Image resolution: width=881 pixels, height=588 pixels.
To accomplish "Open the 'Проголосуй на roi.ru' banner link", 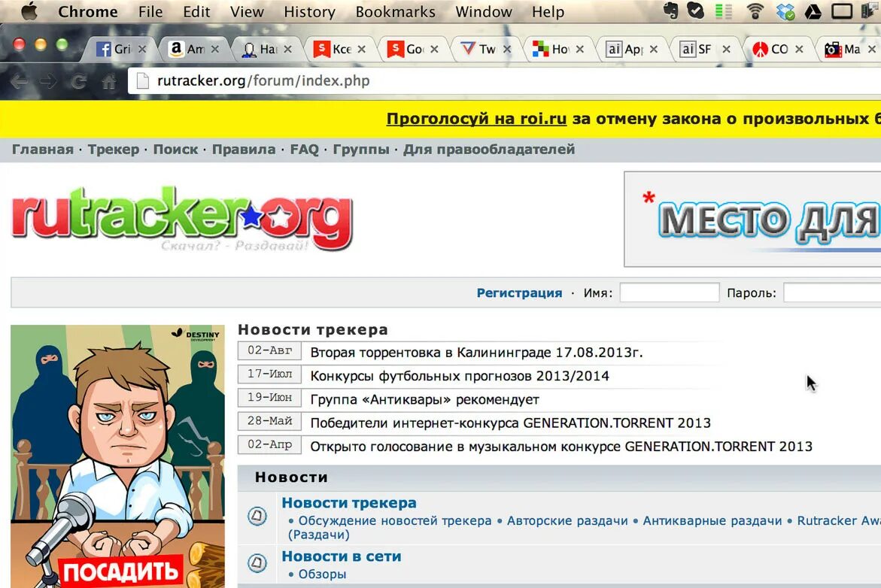I will [x=476, y=119].
